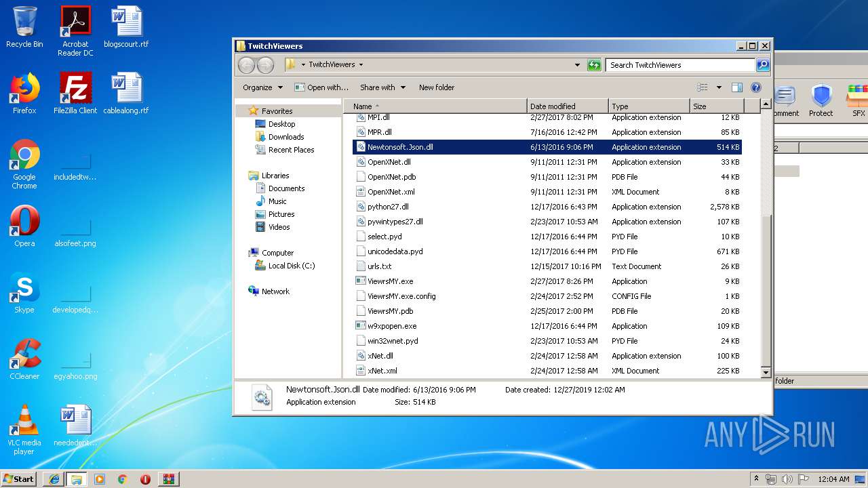Screen dimensions: 868x488
Task: Launch Firefox from the desktop
Action: pos(24,94)
